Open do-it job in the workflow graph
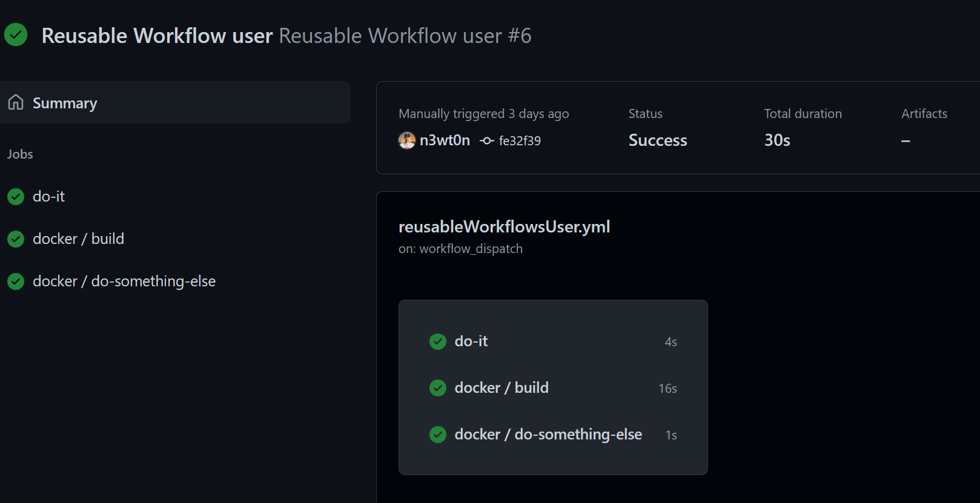The image size is (980, 503). 471,341
